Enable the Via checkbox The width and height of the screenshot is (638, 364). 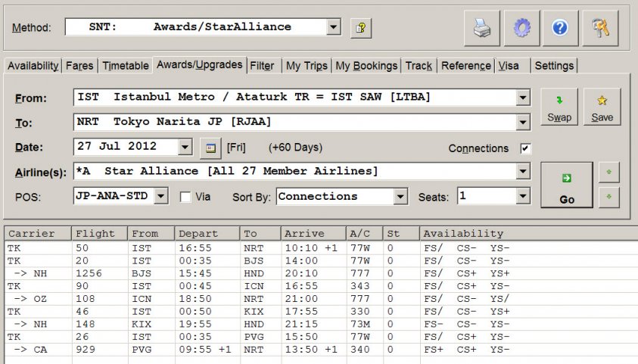point(185,197)
